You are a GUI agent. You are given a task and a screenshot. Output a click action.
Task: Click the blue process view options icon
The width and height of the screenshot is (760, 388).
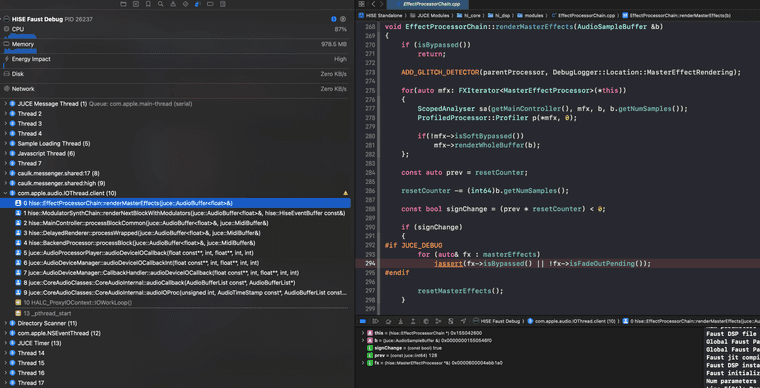pyautogui.click(x=333, y=19)
